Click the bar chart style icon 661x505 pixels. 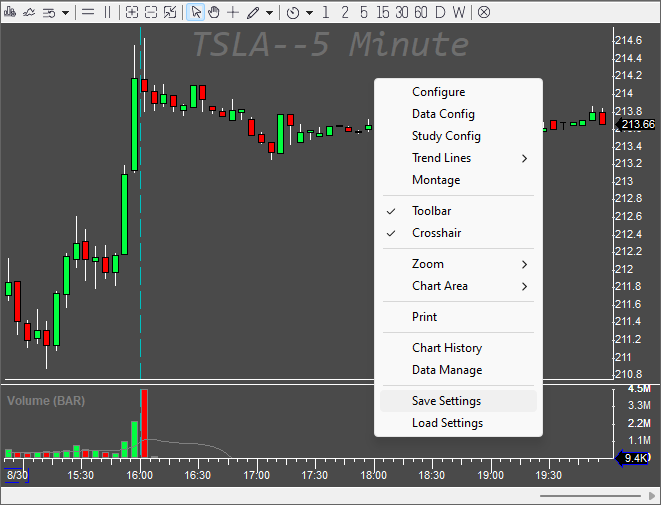tap(10, 12)
